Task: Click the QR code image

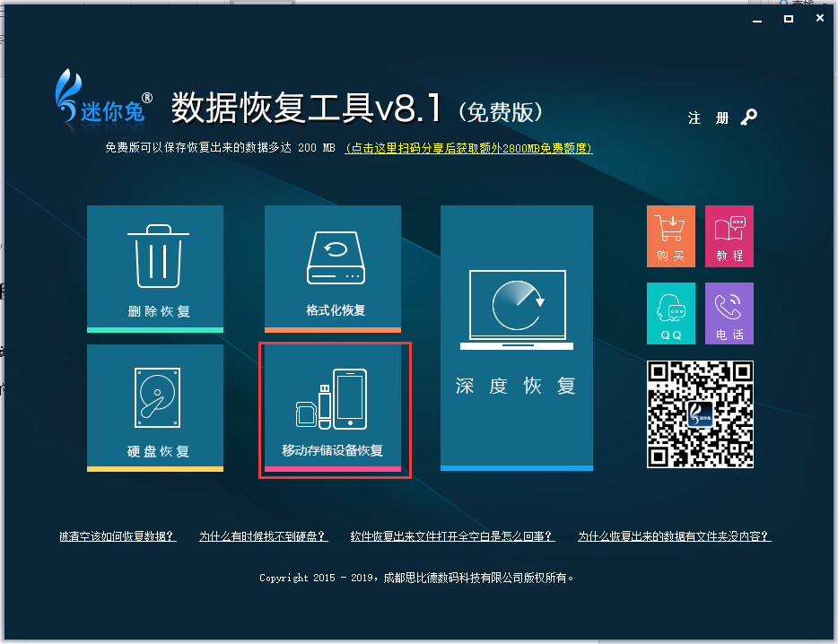Action: pos(700,414)
